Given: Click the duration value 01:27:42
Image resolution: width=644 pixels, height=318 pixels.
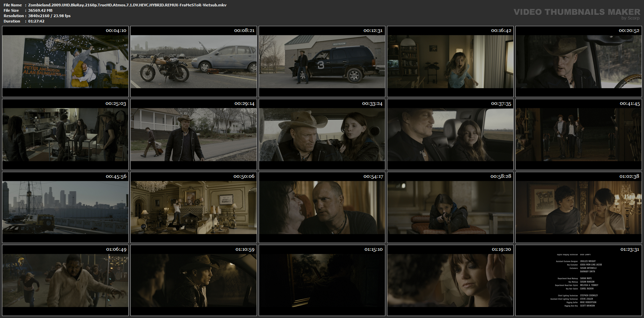Looking at the screenshot, I should pos(36,21).
